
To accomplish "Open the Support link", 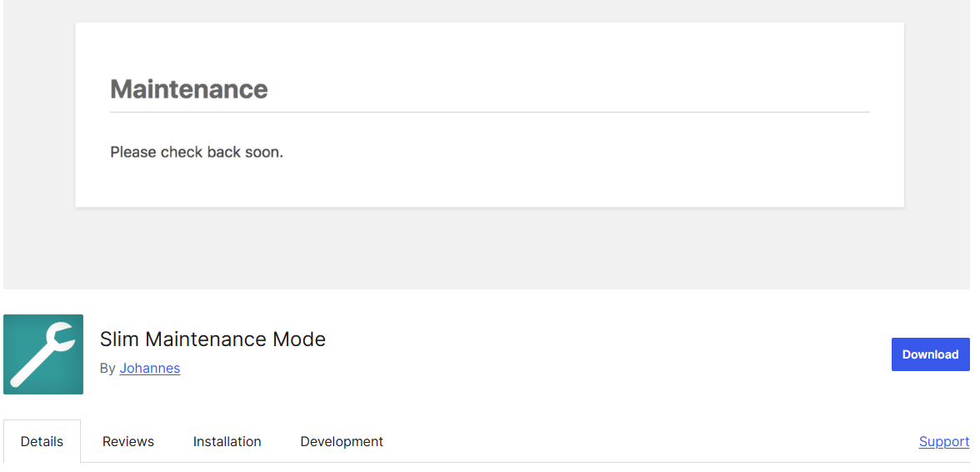I will (x=943, y=441).
